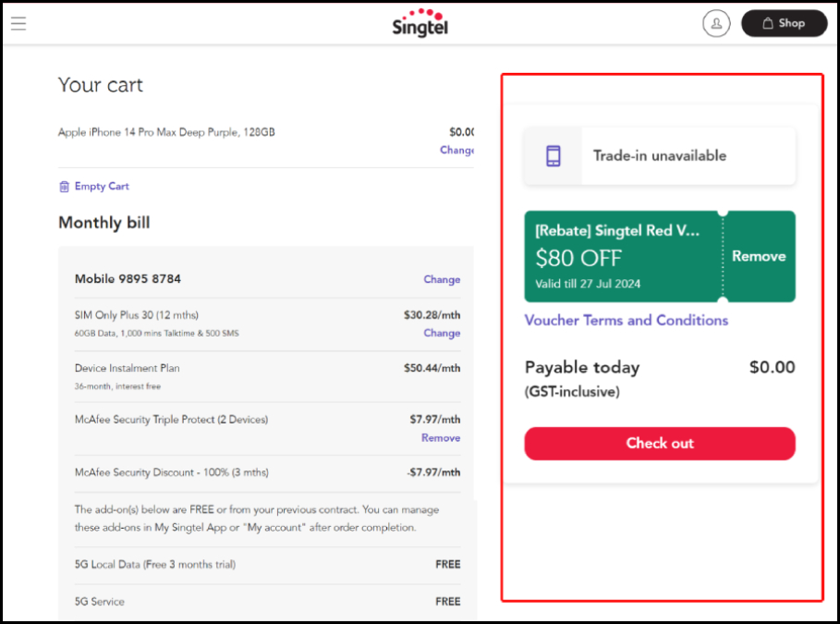This screenshot has height=624, width=840.
Task: Click the trade-in phone icon
Action: [x=554, y=156]
